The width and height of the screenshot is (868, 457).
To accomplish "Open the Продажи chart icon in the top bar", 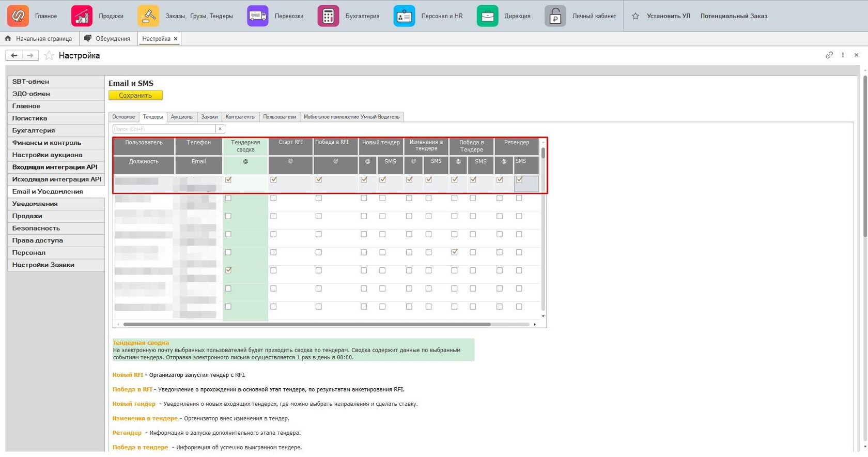I will pyautogui.click(x=82, y=16).
